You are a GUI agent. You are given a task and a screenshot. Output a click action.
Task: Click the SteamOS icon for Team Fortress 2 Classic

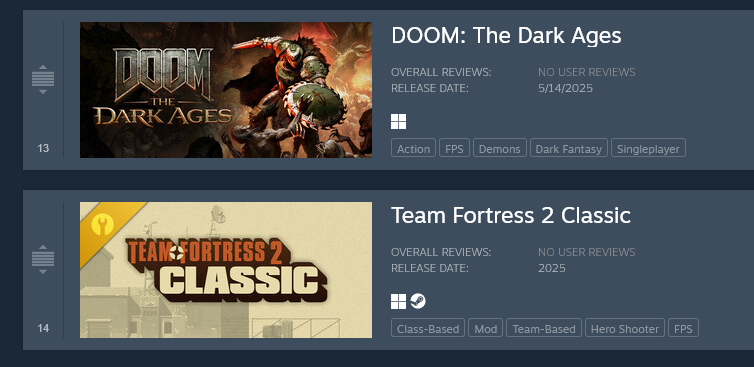418,302
